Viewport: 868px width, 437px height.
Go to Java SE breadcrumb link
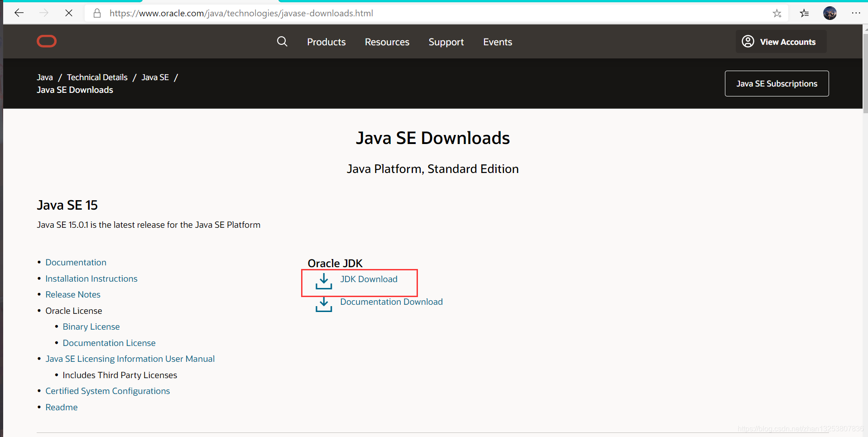point(155,77)
